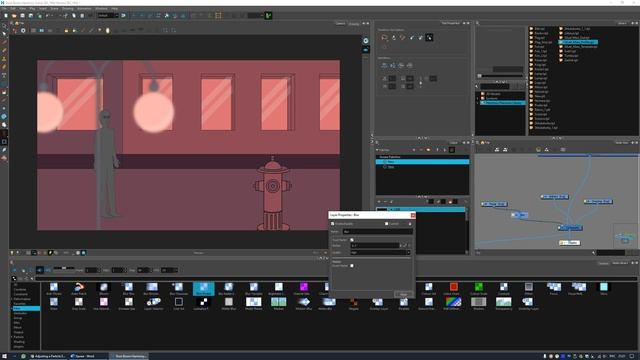Choose the green Median node icon
Image resolution: width=640 pixels, height=360 pixels.
(x=278, y=303)
